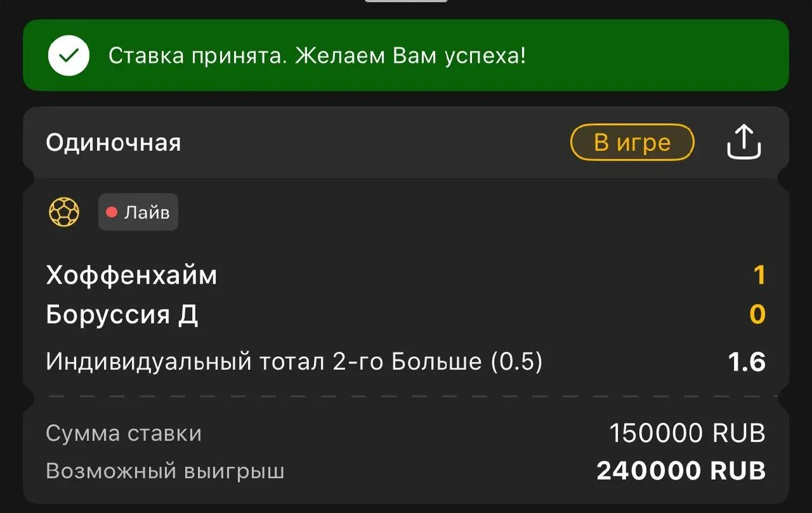The image size is (812, 513).
Task: Click the red live indicator dot
Action: 112,212
